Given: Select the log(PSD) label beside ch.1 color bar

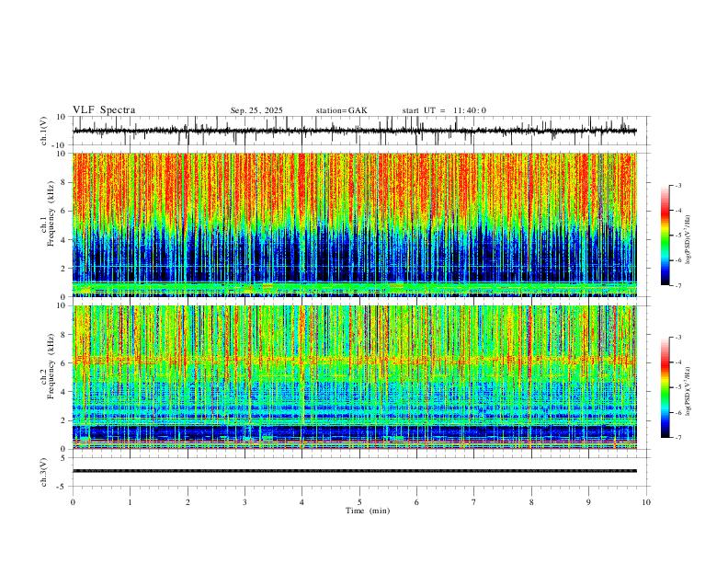Looking at the screenshot, I should (688, 240).
